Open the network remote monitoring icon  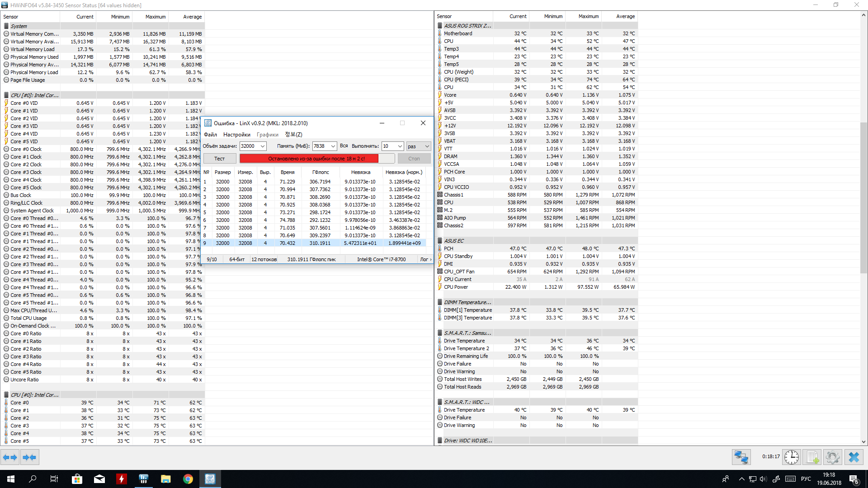click(741, 457)
